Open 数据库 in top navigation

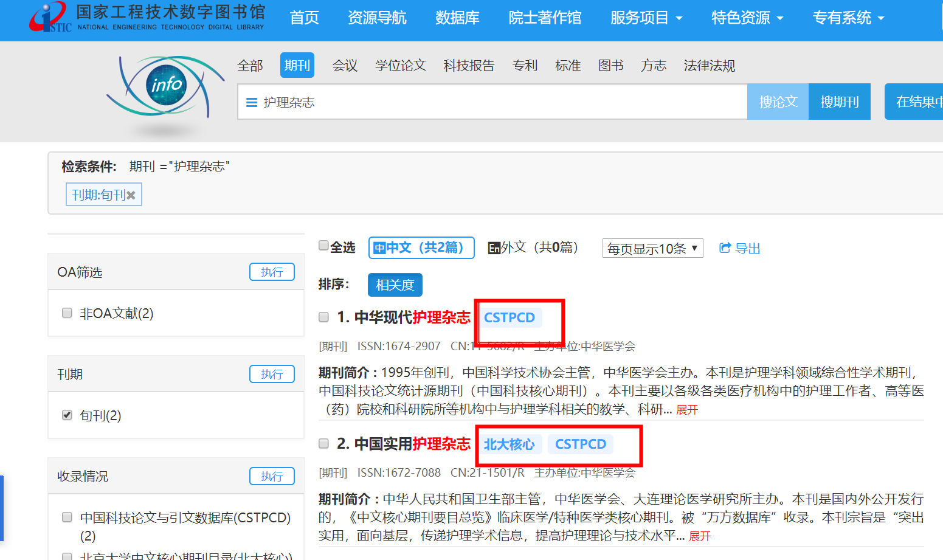pos(457,18)
